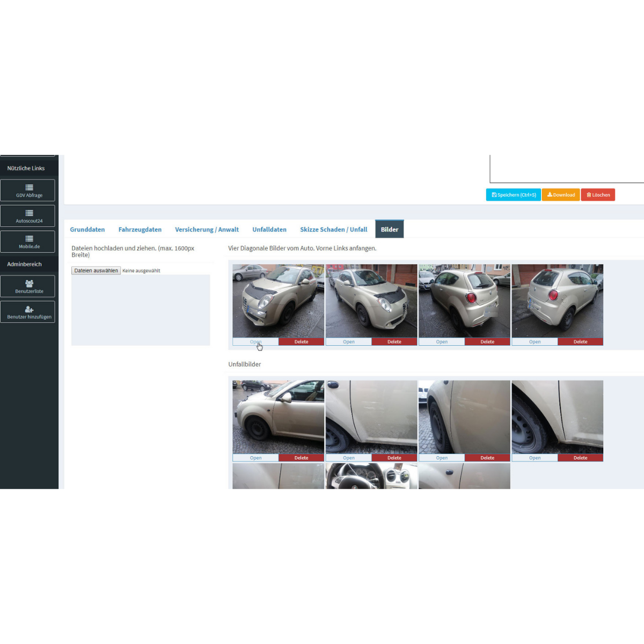
Task: Open the Fahrzeugdaten tab
Action: [x=140, y=230]
